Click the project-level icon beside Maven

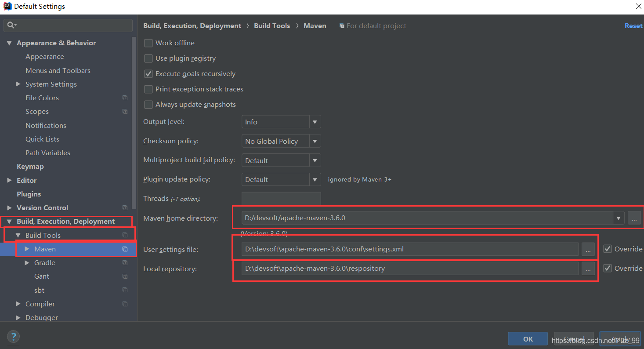coord(125,249)
